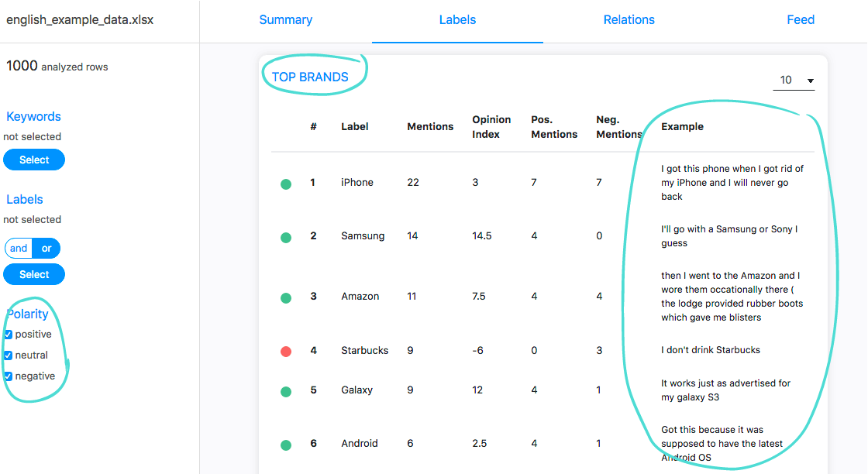Click Samsung opinion index value 14.5

pyautogui.click(x=481, y=235)
